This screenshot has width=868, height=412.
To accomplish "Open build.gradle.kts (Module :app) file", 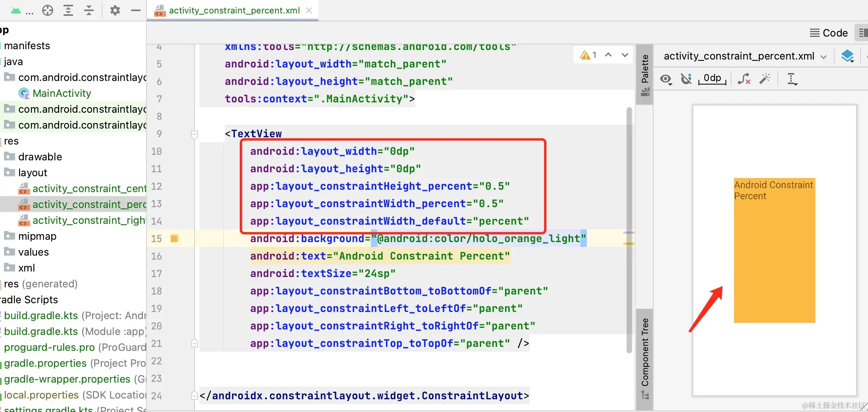I will (75, 331).
